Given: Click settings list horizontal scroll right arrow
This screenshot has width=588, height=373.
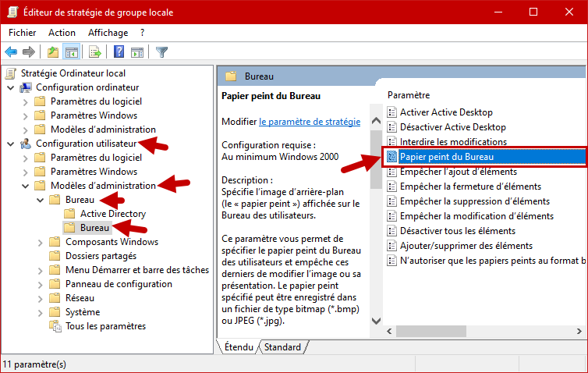Looking at the screenshot, I should point(579,331).
